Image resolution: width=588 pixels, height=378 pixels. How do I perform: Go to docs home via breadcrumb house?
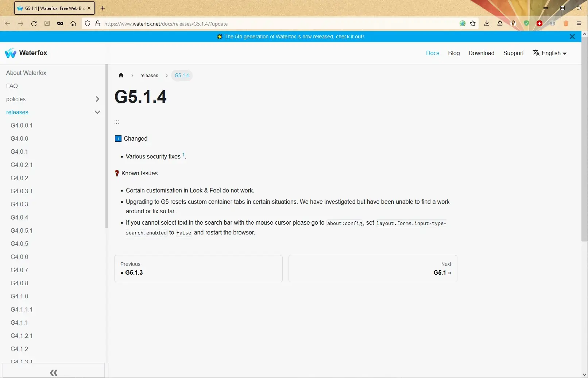(x=121, y=75)
